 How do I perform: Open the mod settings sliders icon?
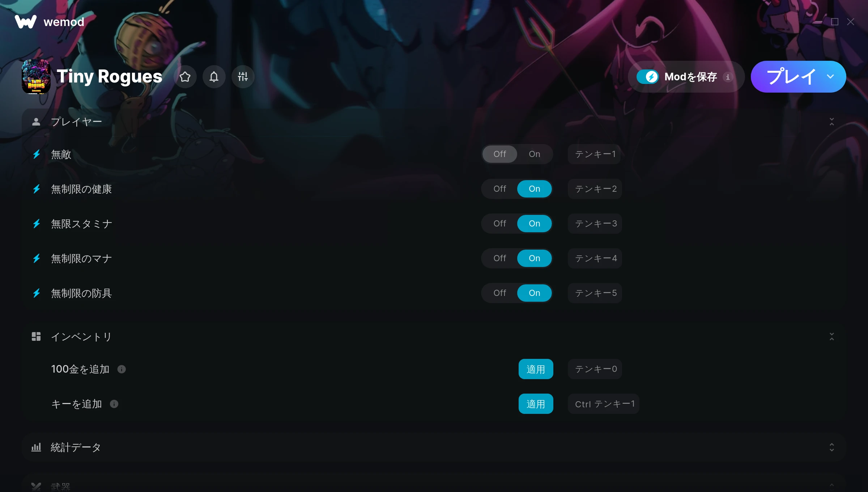pos(243,77)
